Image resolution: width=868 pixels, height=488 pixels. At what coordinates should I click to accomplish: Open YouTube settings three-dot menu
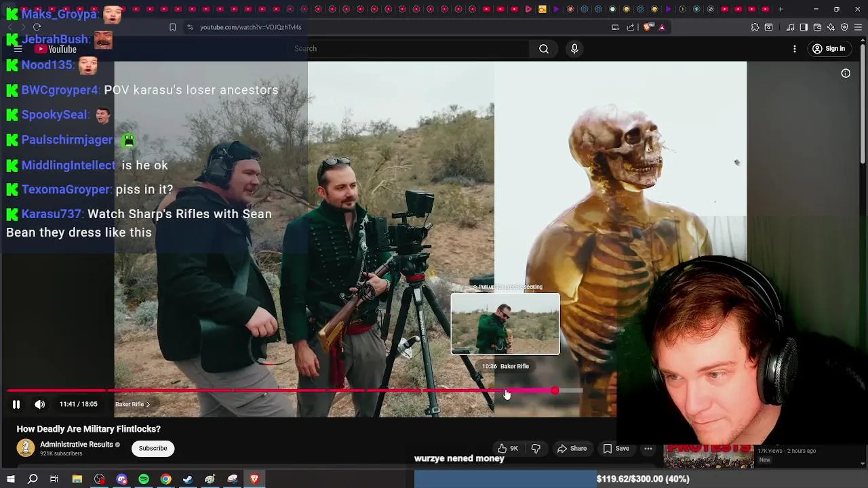[x=795, y=49]
